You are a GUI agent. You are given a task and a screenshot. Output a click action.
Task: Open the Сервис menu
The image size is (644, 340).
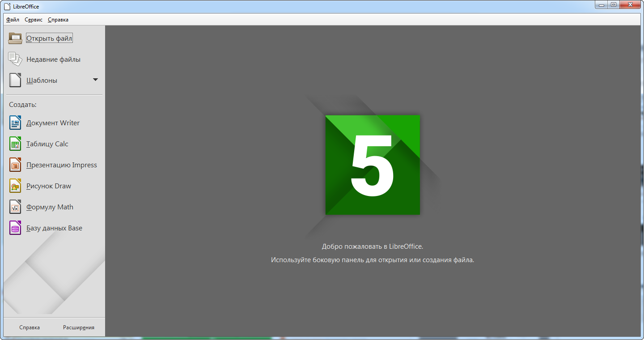click(34, 20)
